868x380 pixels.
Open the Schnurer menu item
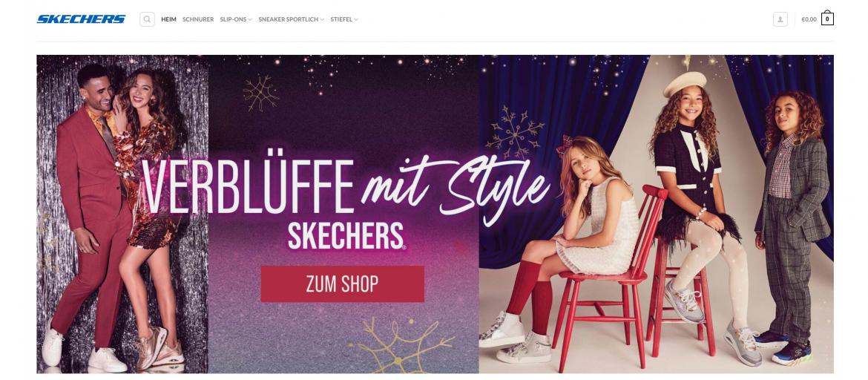point(198,19)
